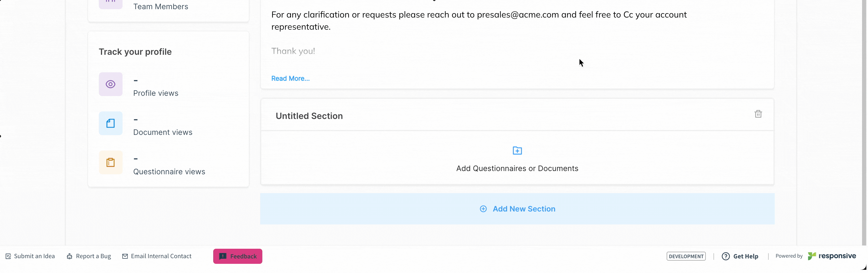Click the page's vertical scrollbar

click(864, 122)
